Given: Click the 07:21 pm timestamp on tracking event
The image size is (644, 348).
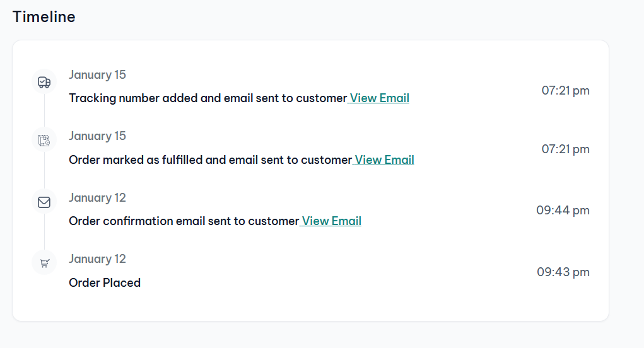Looking at the screenshot, I should coord(565,91).
